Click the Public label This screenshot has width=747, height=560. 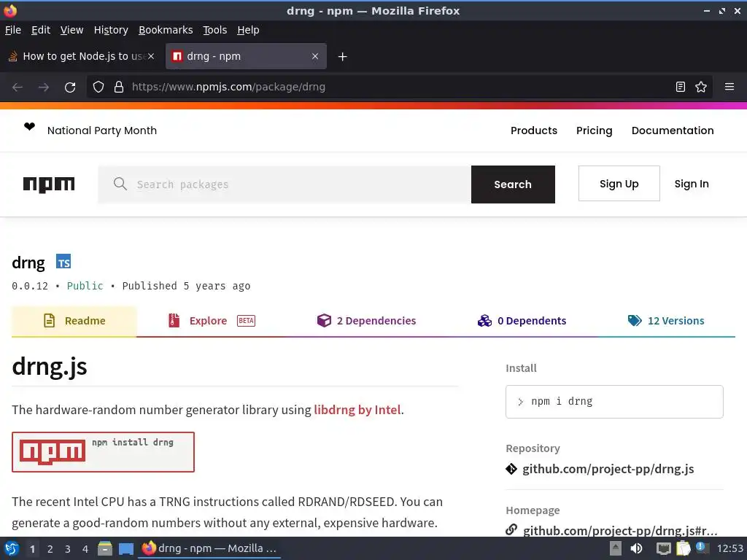point(85,286)
